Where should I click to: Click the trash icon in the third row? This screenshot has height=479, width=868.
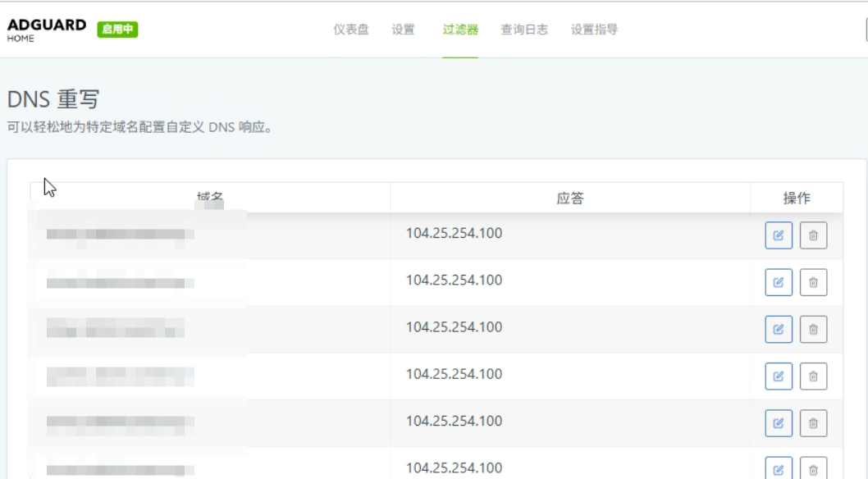point(812,329)
